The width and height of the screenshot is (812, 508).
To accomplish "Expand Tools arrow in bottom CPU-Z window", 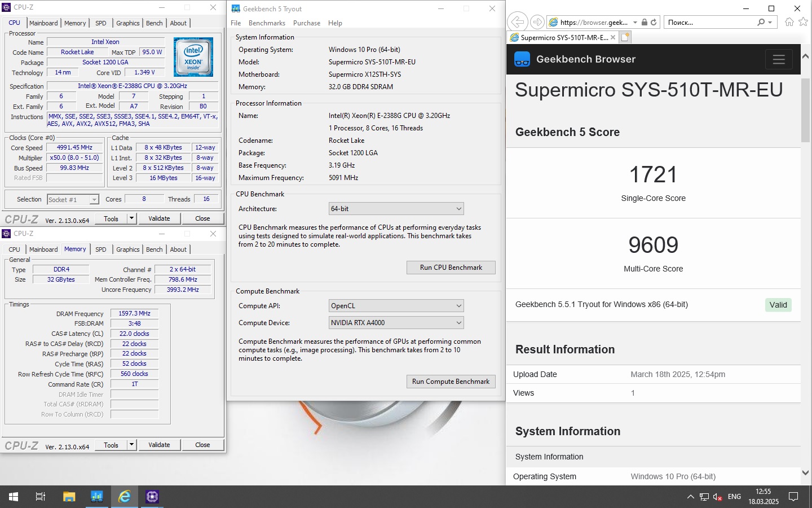I will 131,445.
